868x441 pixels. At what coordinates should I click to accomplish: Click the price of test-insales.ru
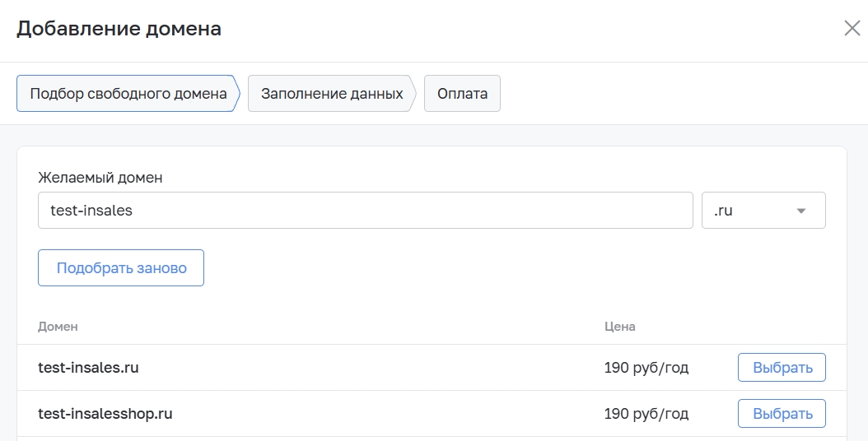pyautogui.click(x=646, y=368)
